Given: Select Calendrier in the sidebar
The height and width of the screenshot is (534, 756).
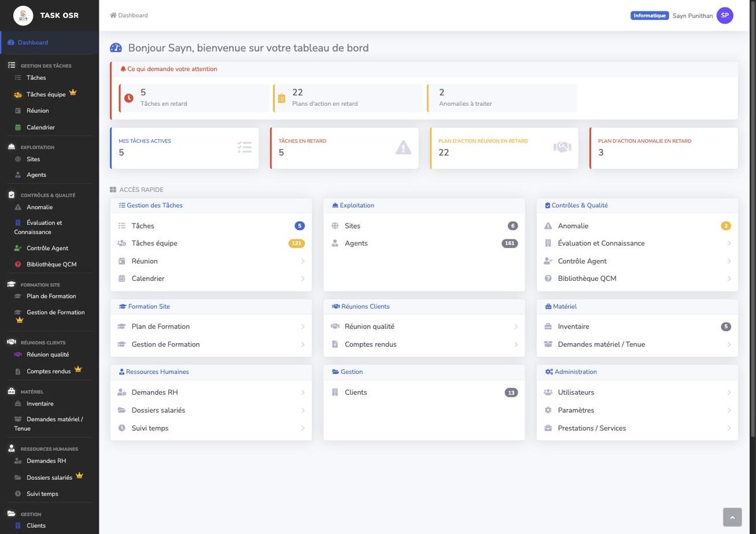Looking at the screenshot, I should tap(40, 127).
